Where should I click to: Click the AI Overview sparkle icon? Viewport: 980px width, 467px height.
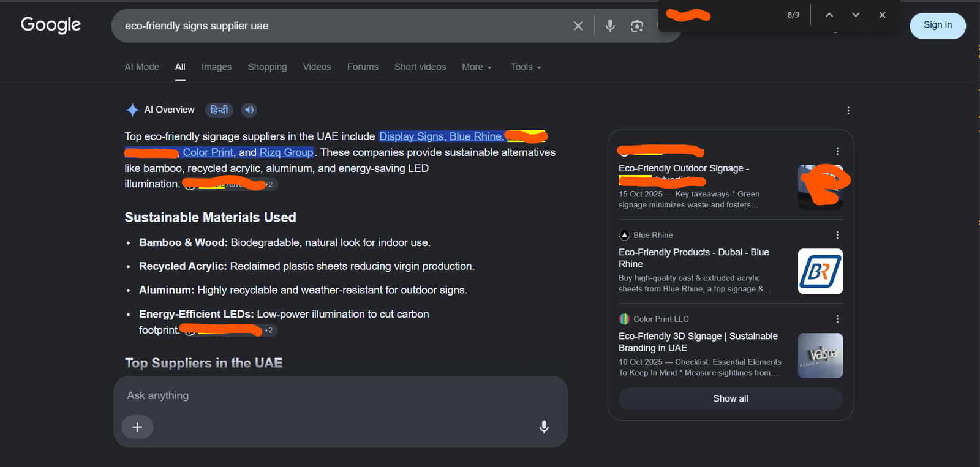pyautogui.click(x=132, y=110)
